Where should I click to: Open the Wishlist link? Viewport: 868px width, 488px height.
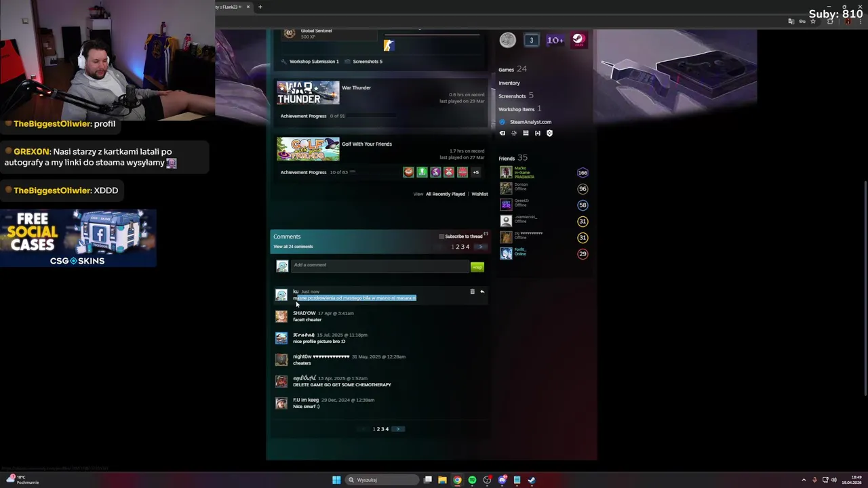[479, 194]
